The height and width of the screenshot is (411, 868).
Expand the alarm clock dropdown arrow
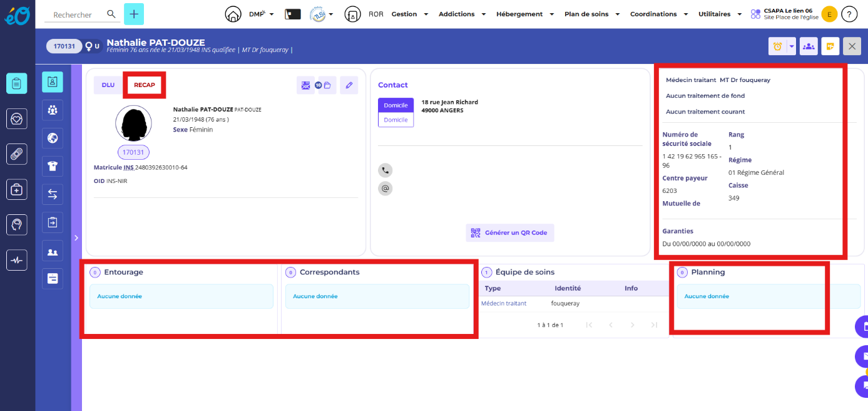pos(791,46)
